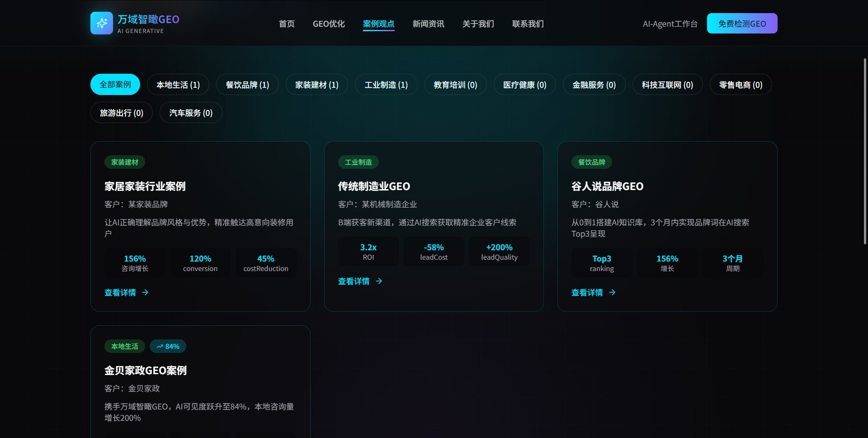The height and width of the screenshot is (438, 868).
Task: Click the 家装建材 category tag on first card
Action: click(125, 162)
